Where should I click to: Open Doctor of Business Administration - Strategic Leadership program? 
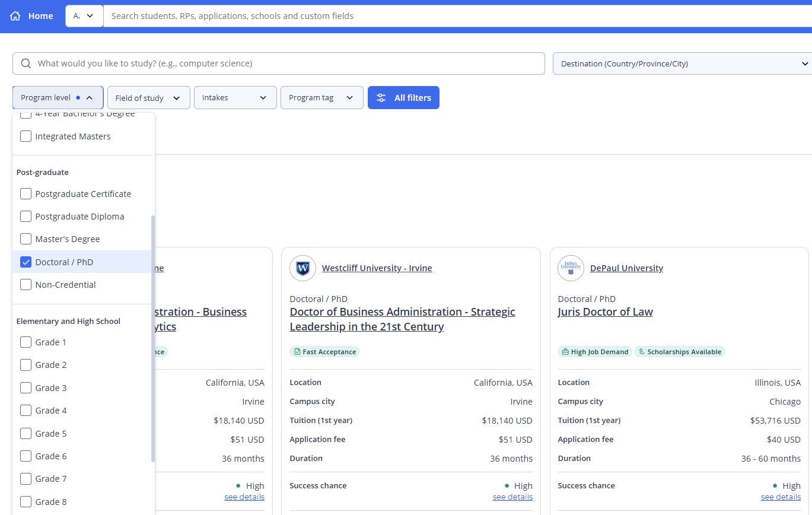tap(402, 319)
